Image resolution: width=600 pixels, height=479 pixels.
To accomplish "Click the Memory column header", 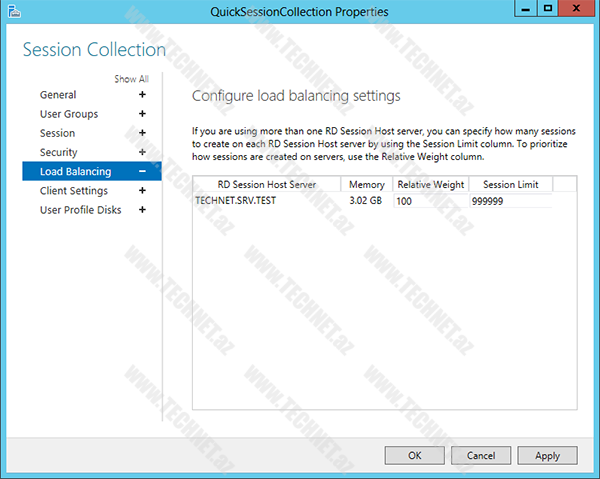I will 366,184.
